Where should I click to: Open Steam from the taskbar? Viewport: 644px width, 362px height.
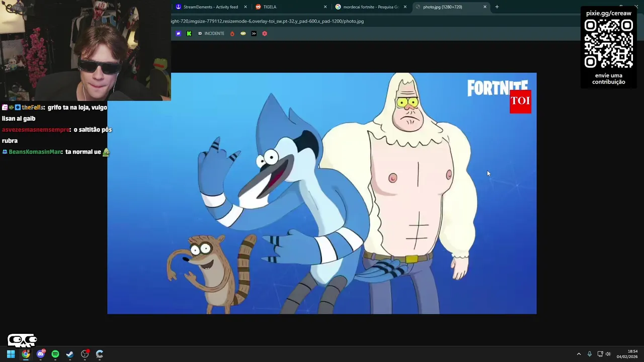[70, 354]
